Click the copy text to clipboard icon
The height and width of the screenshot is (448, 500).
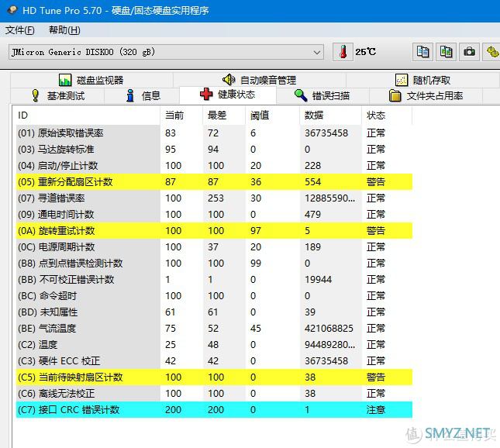coord(422,52)
